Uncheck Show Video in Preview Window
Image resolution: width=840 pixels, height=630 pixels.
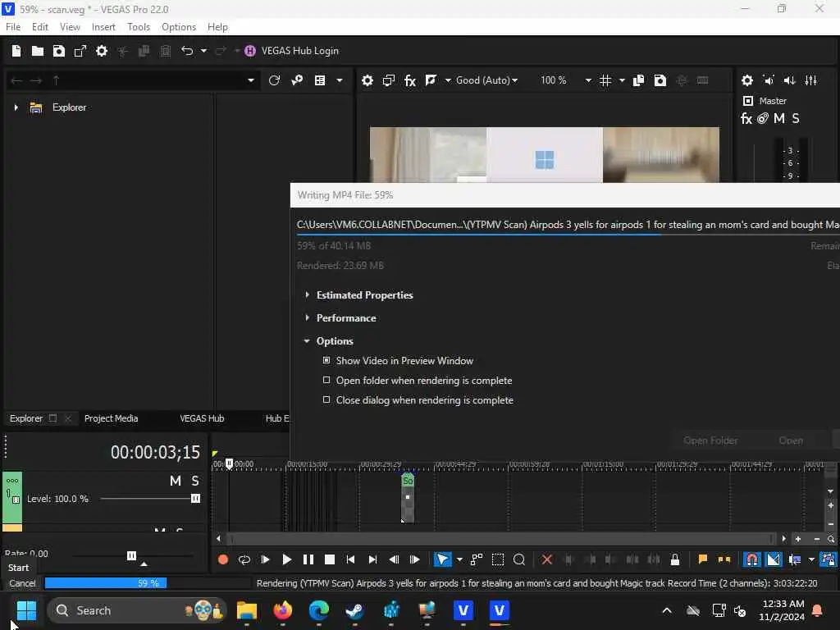pyautogui.click(x=326, y=361)
